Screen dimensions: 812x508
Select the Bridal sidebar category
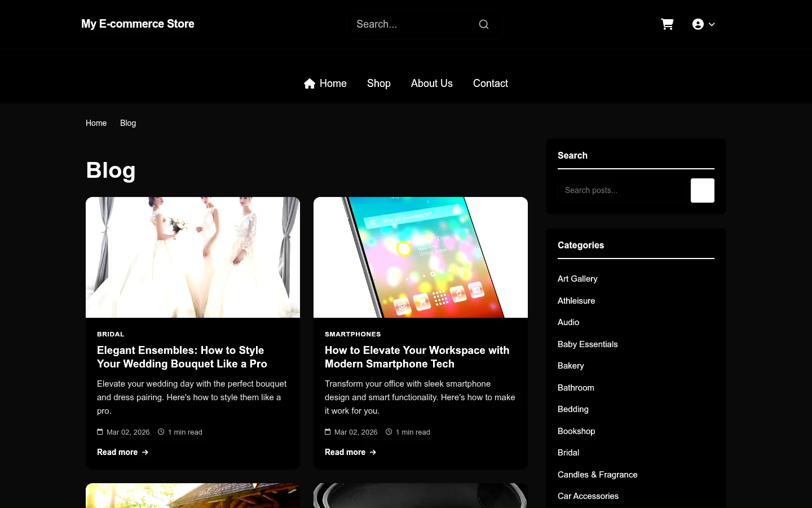(568, 453)
